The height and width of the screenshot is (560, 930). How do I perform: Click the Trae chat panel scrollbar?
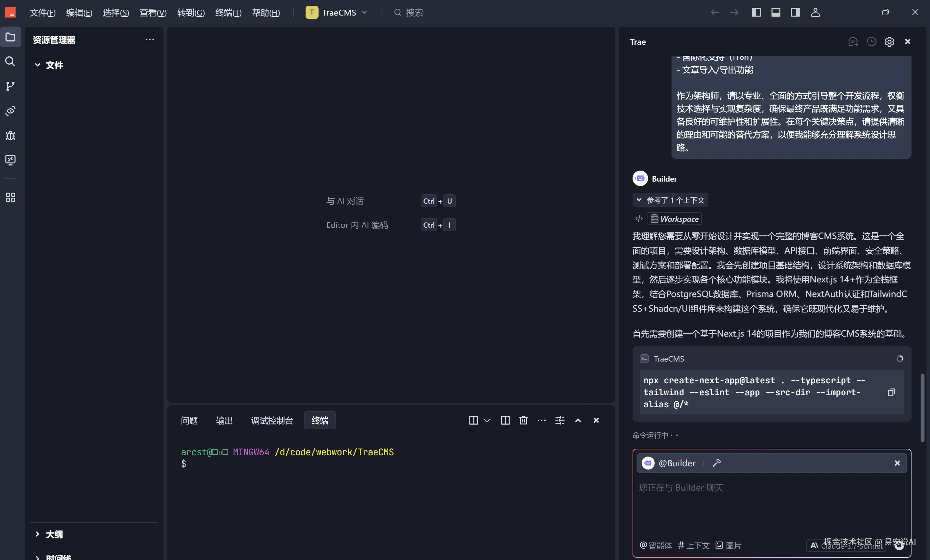pos(922,408)
